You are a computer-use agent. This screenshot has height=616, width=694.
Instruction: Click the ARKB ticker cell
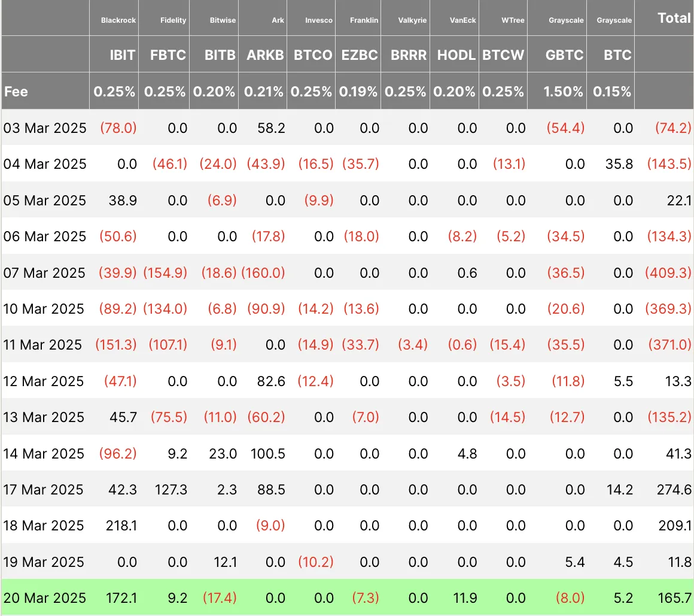click(265, 55)
